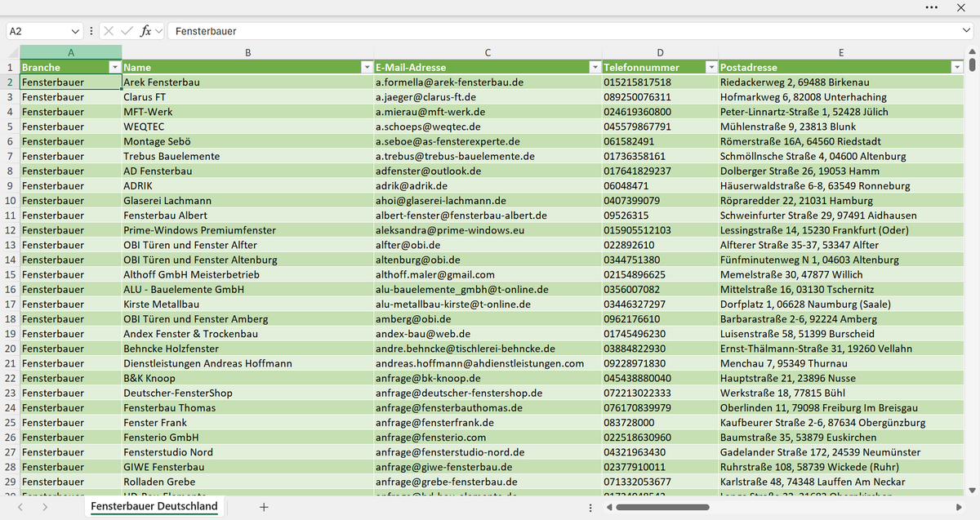Select cell Althoff GmbH Meisterbetrieb
Screen dimensions: 980x520
pyautogui.click(x=247, y=274)
